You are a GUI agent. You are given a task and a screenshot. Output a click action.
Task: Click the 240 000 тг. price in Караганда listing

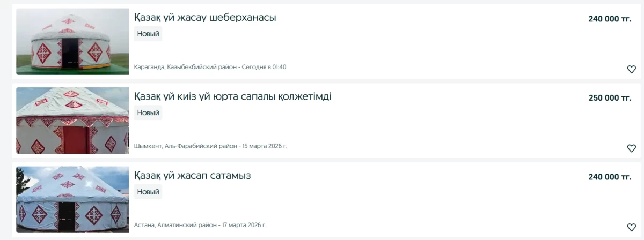click(x=610, y=19)
